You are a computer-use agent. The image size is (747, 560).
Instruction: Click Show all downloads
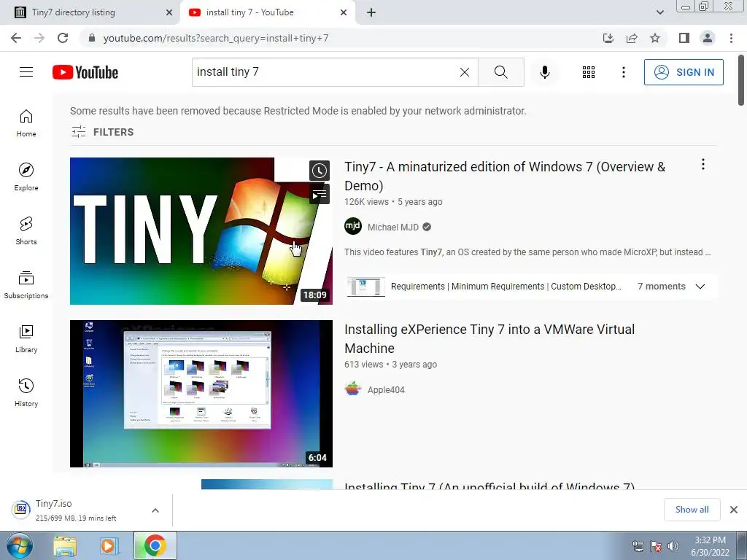(x=692, y=510)
